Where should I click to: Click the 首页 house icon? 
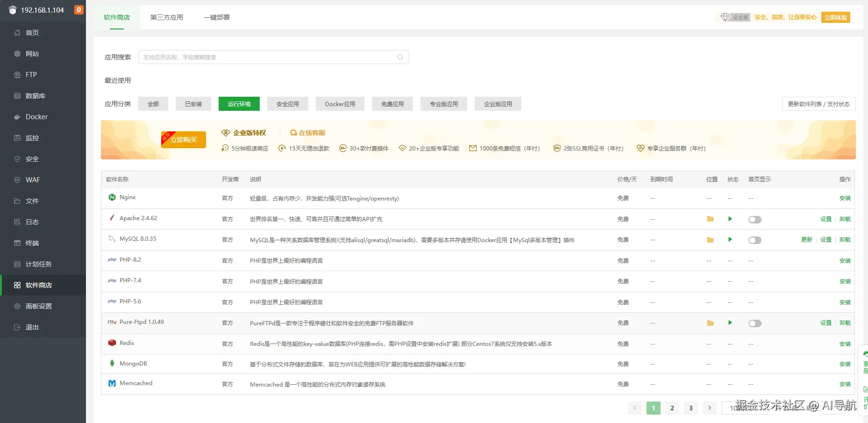click(x=17, y=33)
